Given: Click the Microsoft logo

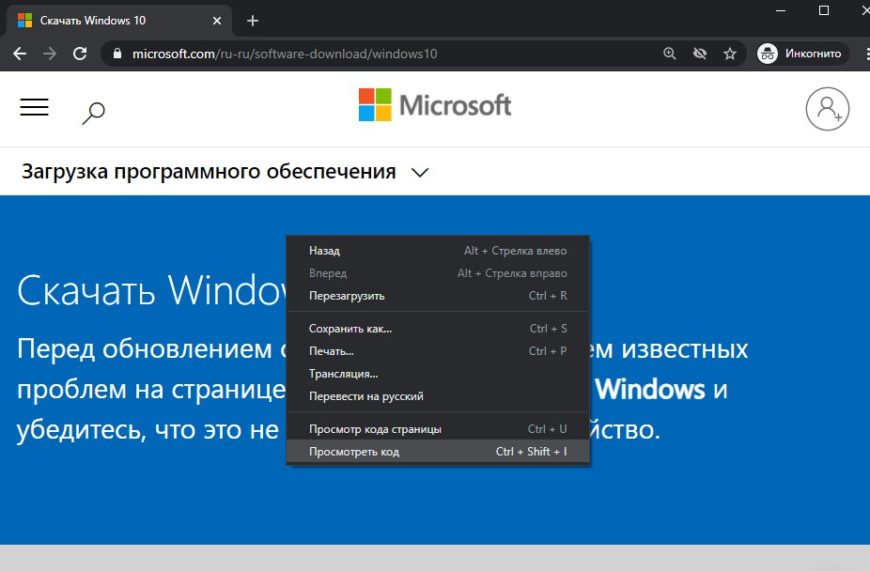Looking at the screenshot, I should click(x=435, y=105).
